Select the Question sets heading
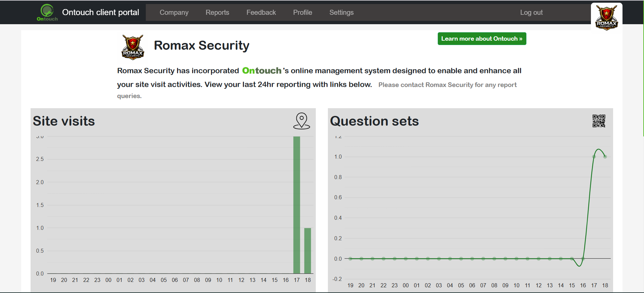 point(374,121)
